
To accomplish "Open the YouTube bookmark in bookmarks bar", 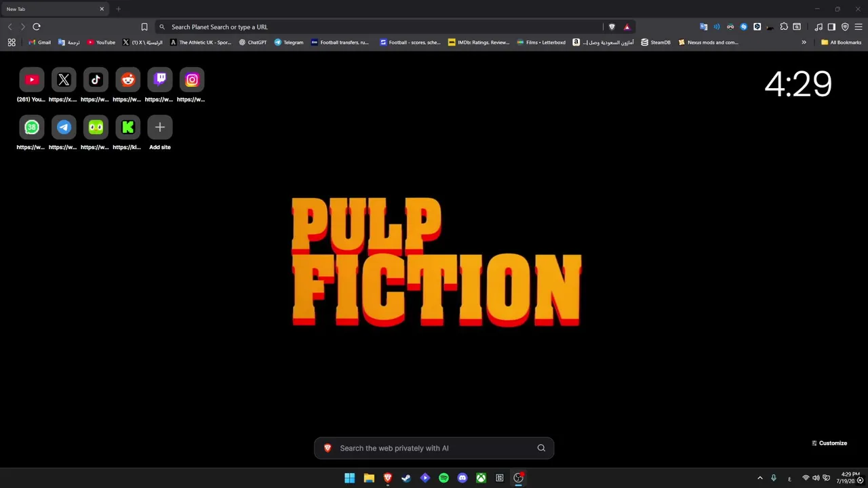I will click(101, 42).
